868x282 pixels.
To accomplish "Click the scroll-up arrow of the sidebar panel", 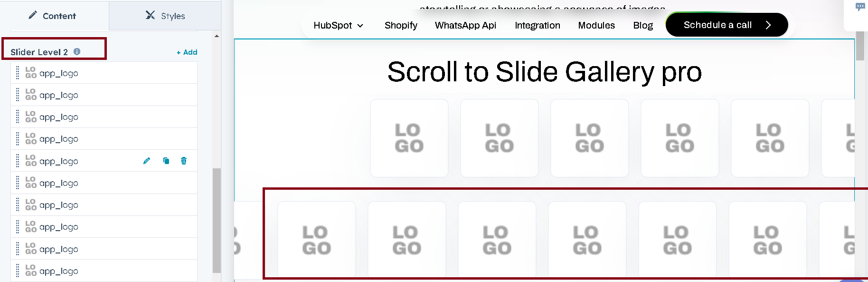I will [217, 36].
